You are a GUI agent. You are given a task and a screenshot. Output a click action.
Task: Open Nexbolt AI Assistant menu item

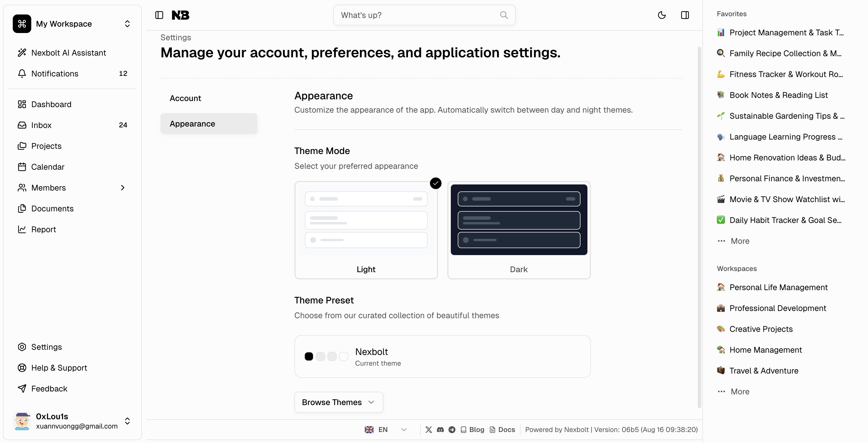coord(68,53)
